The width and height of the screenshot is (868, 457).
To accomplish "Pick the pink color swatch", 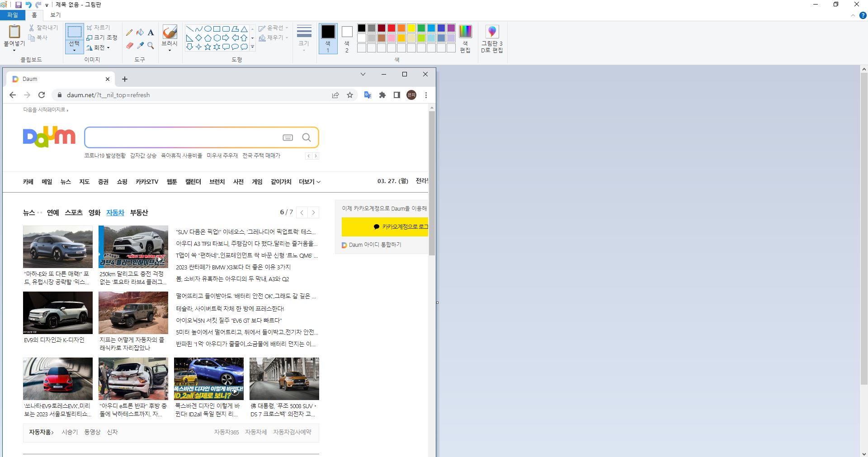I will pos(392,38).
